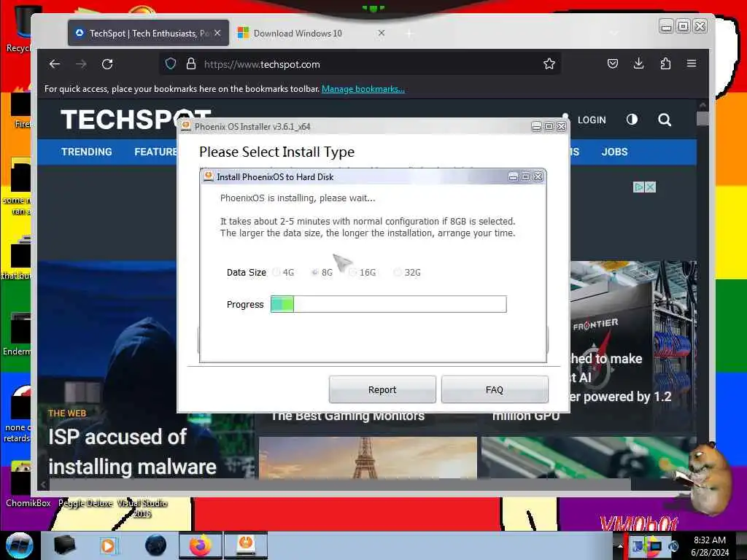Viewport: 747px width, 560px height.
Task: Open the Firefox hamburger menu
Action: [x=692, y=63]
